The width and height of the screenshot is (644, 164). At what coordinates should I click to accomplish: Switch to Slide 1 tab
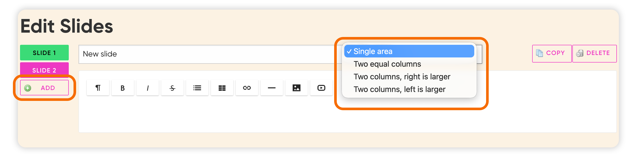click(44, 53)
